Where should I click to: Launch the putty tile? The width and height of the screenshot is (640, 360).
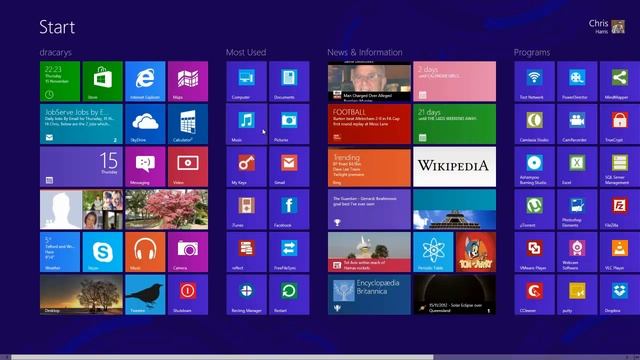[x=577, y=295]
